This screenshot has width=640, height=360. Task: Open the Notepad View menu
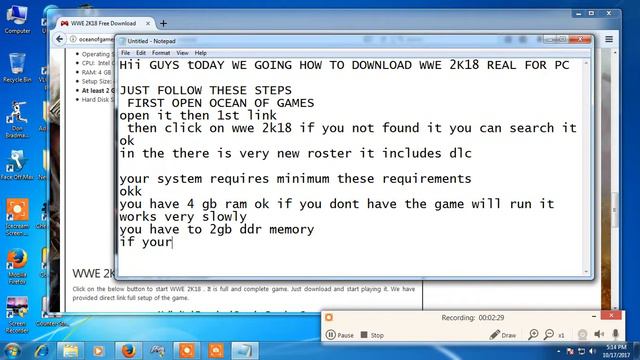click(182, 53)
